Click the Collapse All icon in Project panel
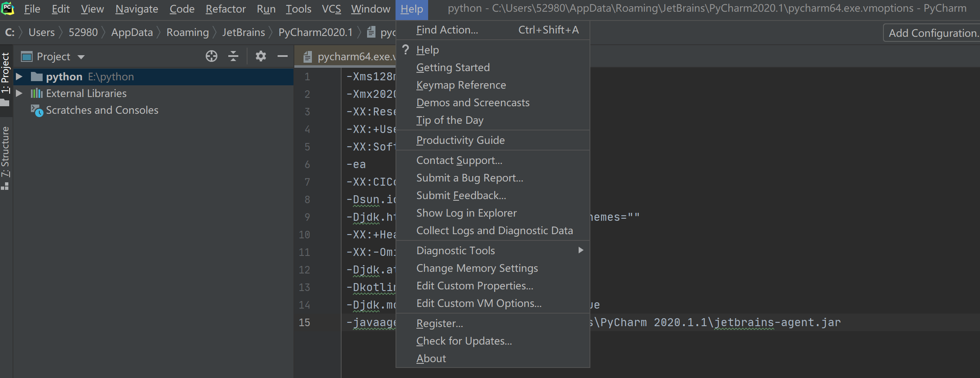This screenshot has width=980, height=378. coord(233,56)
